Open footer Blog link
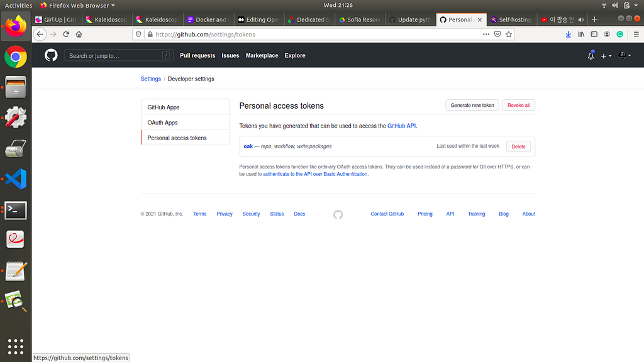This screenshot has height=362, width=644. pyautogui.click(x=504, y=214)
